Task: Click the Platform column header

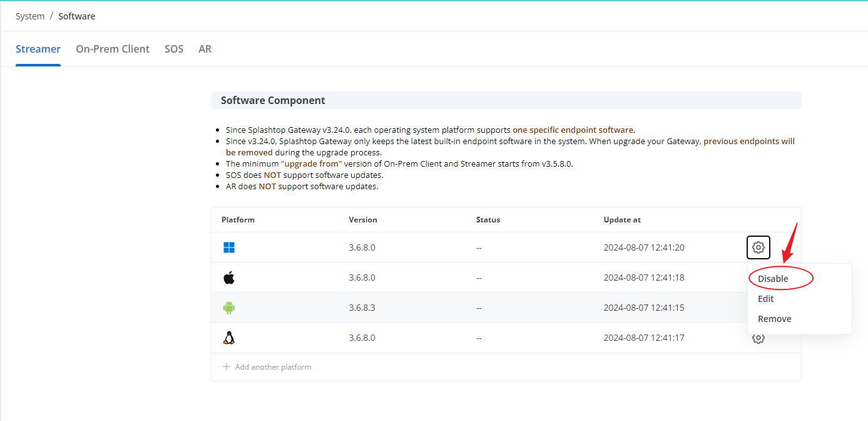Action: coord(238,220)
